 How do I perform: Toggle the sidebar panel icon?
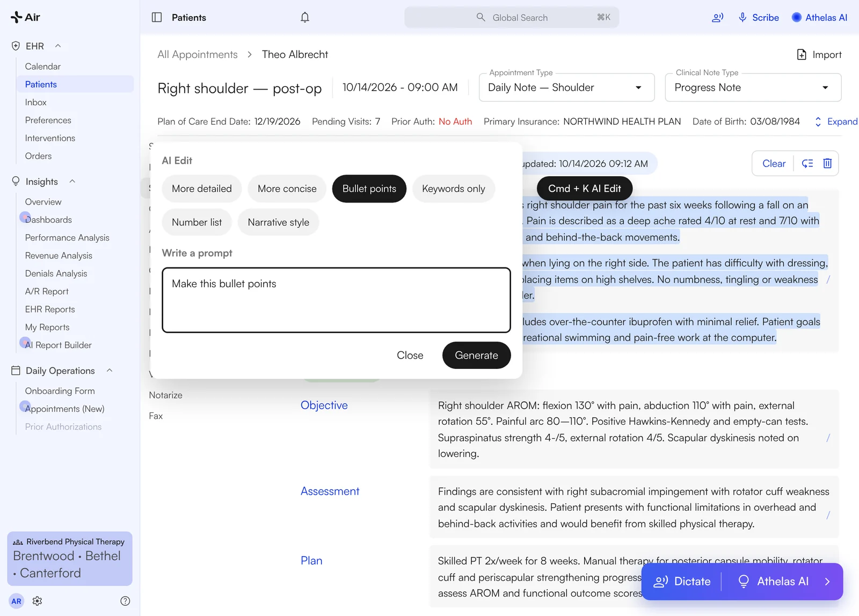tap(157, 17)
